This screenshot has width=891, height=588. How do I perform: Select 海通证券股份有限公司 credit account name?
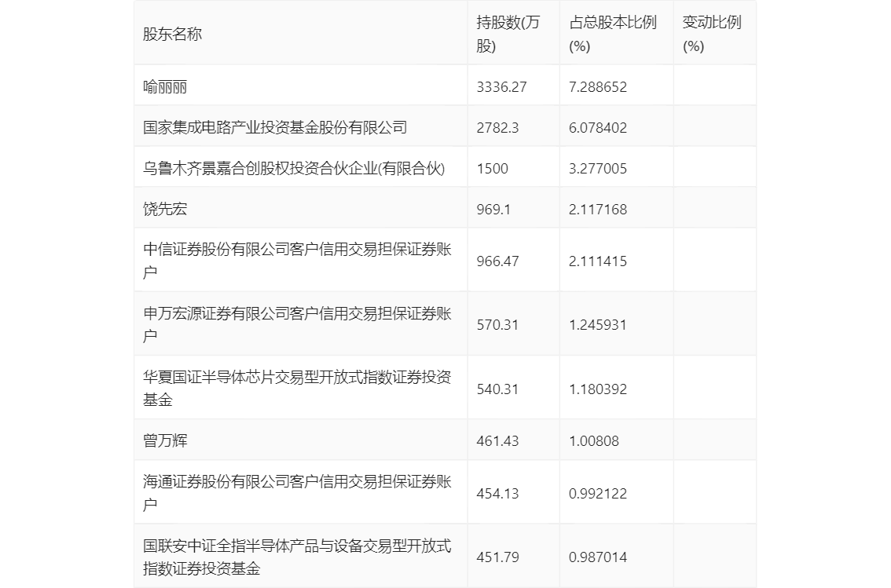[297, 493]
